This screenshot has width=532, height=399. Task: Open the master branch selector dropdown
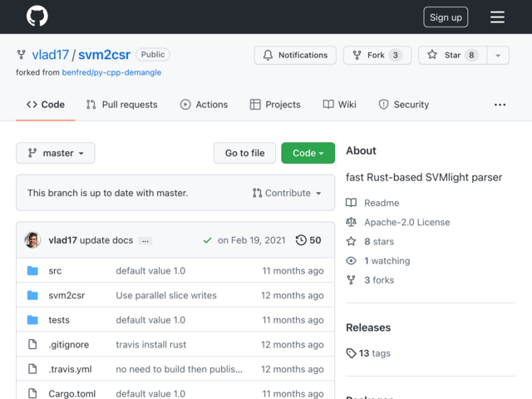click(56, 153)
